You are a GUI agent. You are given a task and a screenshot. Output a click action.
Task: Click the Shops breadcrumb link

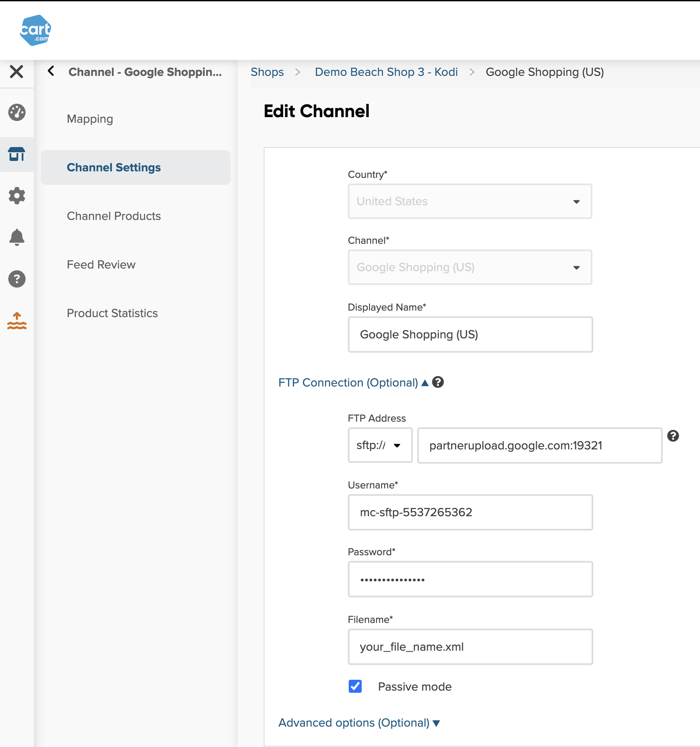coord(267,72)
